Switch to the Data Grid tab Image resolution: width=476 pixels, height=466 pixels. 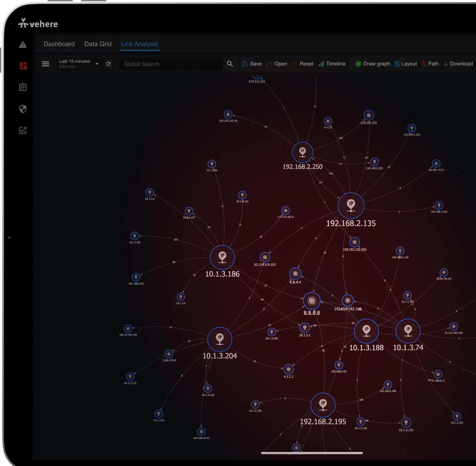pos(98,44)
